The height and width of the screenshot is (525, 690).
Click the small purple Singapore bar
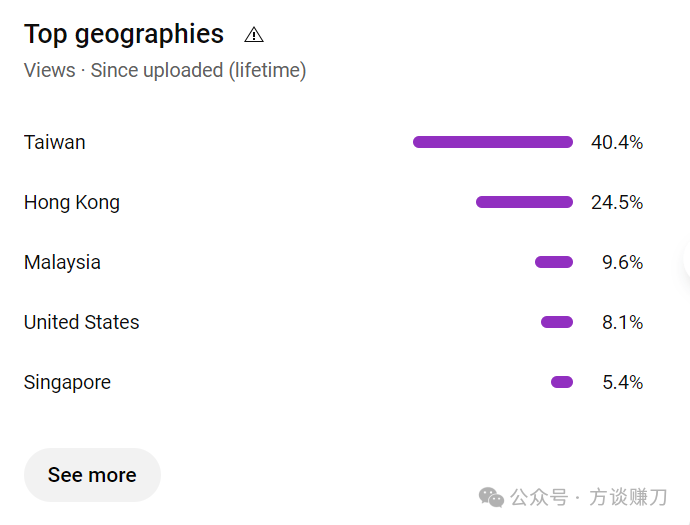[562, 382]
